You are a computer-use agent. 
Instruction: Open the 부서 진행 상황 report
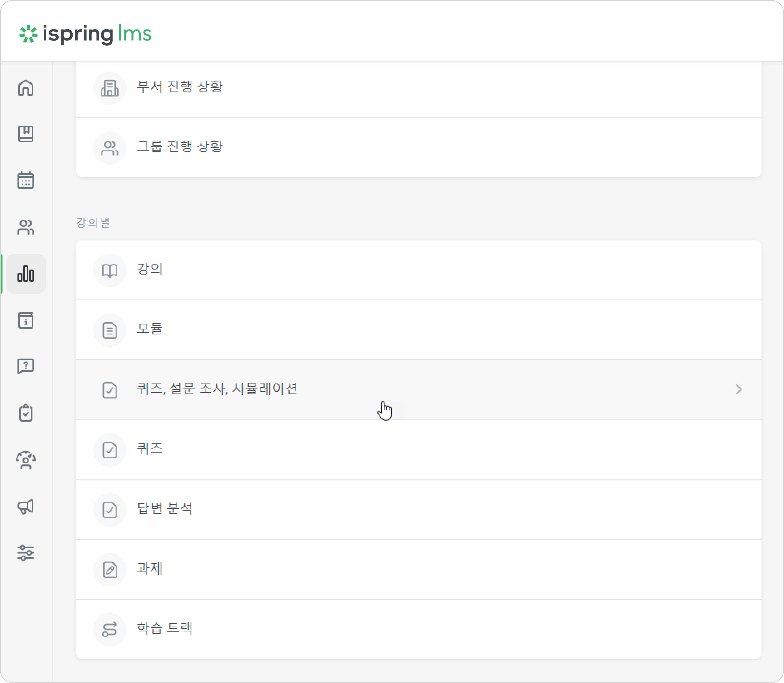418,88
